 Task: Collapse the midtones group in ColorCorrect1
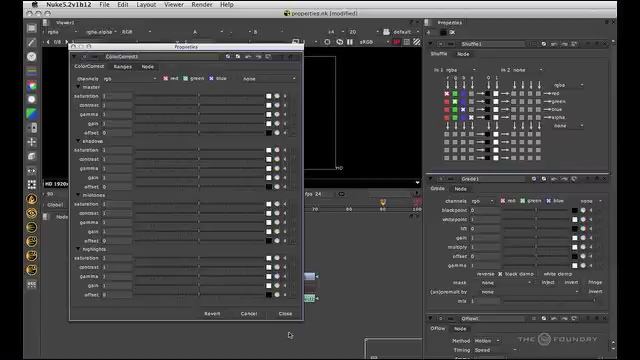[x=78, y=195]
